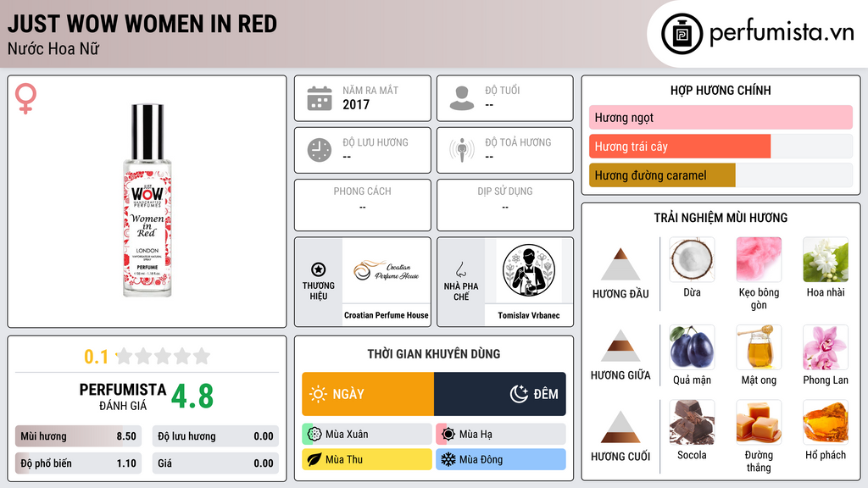Click the release year 2017
This screenshot has width=868, height=488.
(x=356, y=104)
